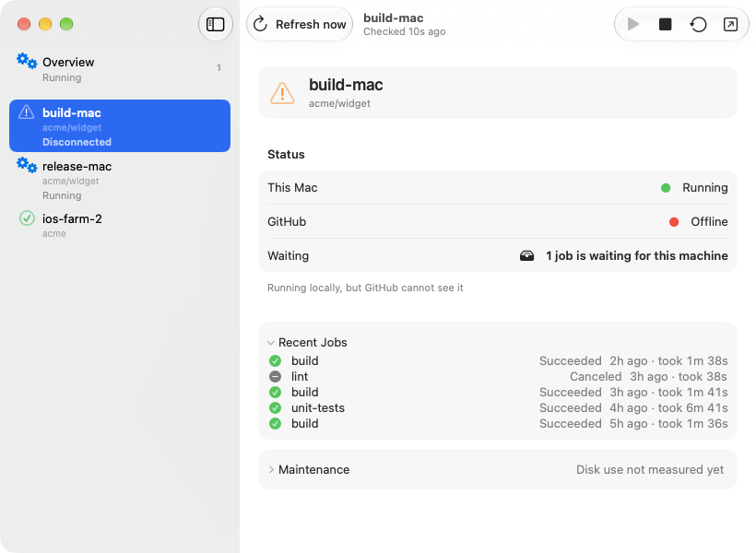Image resolution: width=756 pixels, height=553 pixels.
Task: Click the gray canceled icon beside lint
Action: (276, 377)
